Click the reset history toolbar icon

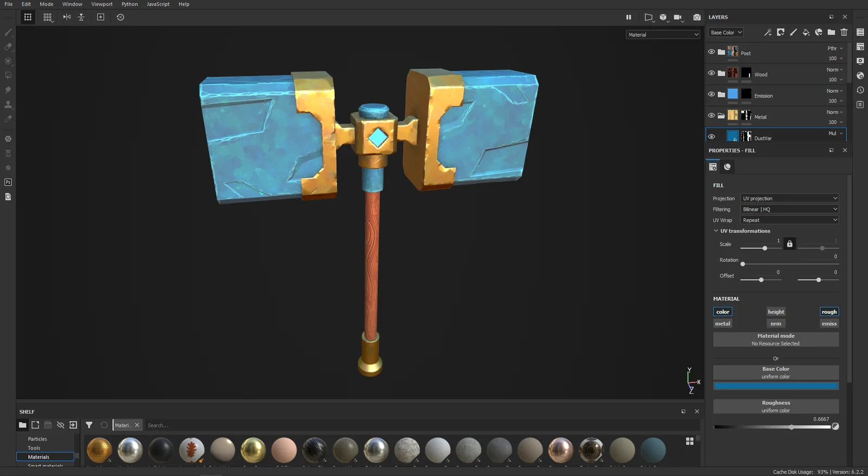pyautogui.click(x=120, y=17)
